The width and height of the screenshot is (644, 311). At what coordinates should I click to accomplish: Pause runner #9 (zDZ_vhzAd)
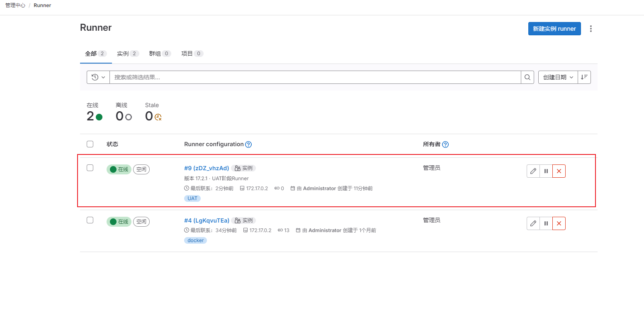546,171
